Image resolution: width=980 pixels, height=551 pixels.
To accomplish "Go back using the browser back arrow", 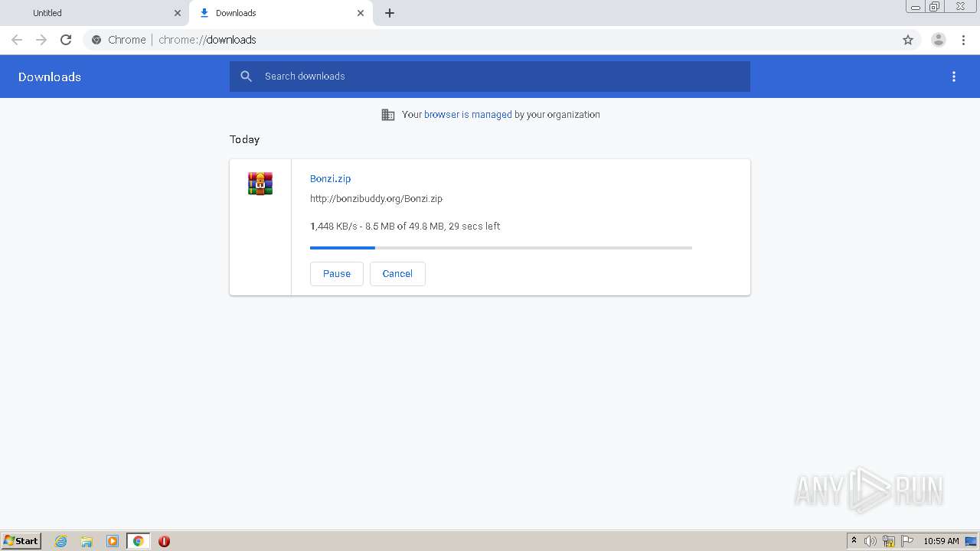I will (17, 40).
